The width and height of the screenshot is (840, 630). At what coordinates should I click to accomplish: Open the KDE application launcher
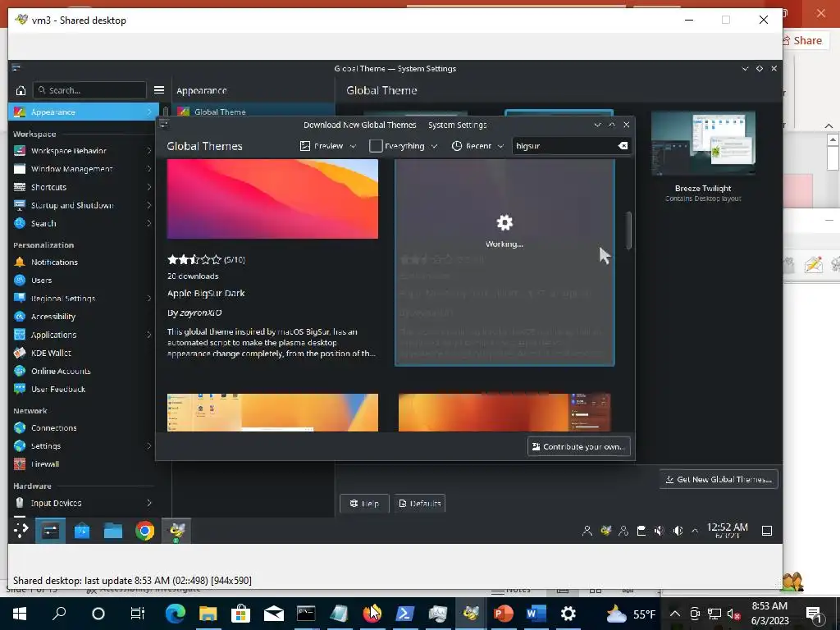(21, 531)
